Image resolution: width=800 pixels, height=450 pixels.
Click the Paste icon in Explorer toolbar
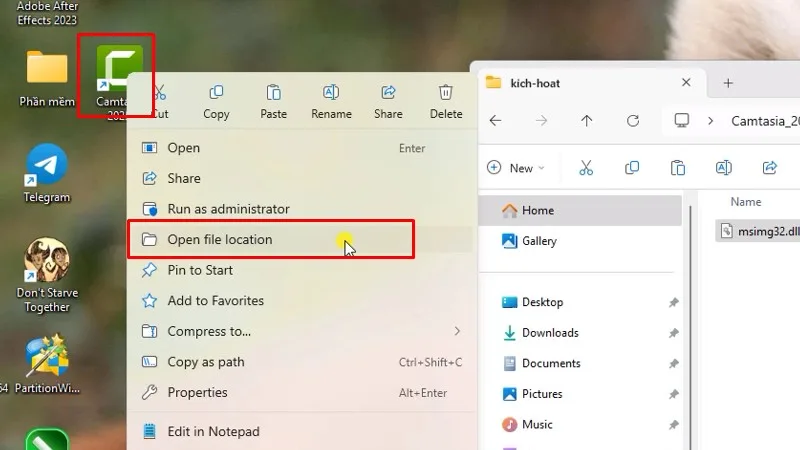(x=678, y=168)
